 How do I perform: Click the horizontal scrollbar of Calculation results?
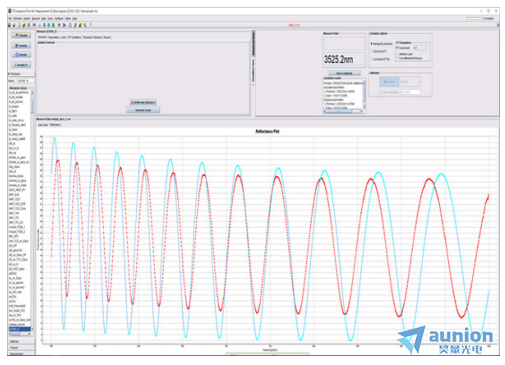[342, 111]
